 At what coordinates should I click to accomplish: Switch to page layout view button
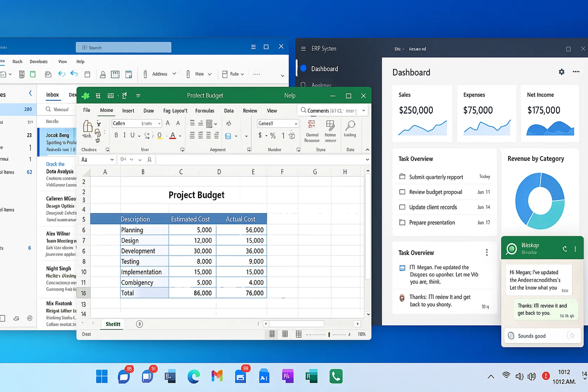coord(285,334)
